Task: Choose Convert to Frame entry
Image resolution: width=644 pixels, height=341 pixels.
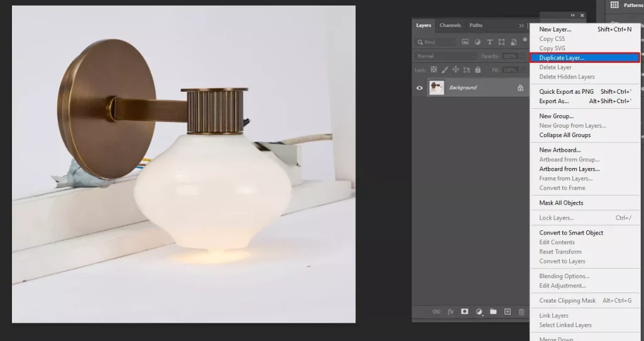Action: [585, 187]
